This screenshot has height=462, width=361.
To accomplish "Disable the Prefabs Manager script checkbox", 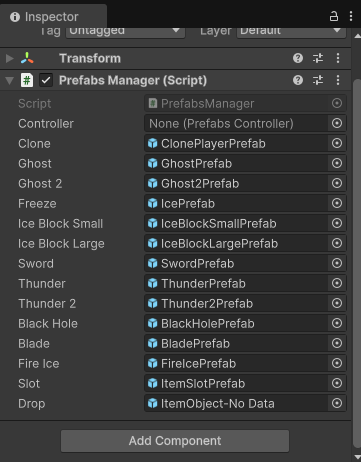I will pos(46,80).
